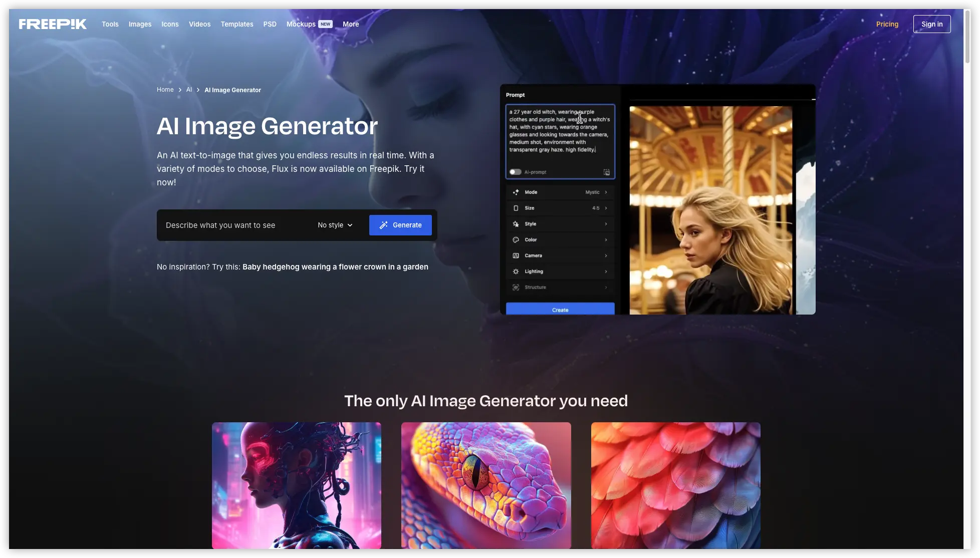Click the Style star icon
The image size is (980, 558).
point(516,224)
